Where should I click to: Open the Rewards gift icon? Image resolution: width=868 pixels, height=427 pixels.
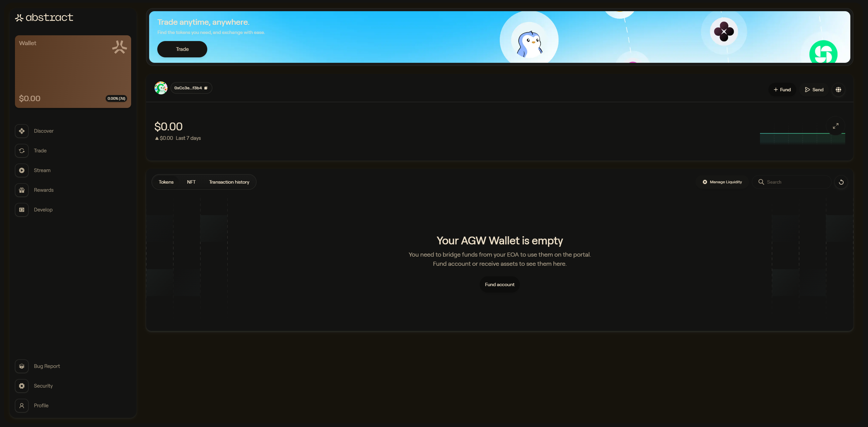pyautogui.click(x=22, y=190)
